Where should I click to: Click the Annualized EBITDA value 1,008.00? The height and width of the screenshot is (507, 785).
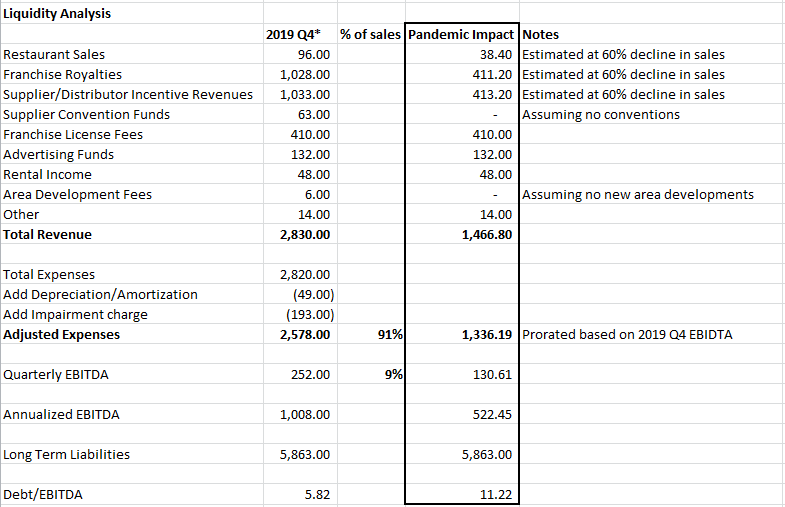pos(300,414)
